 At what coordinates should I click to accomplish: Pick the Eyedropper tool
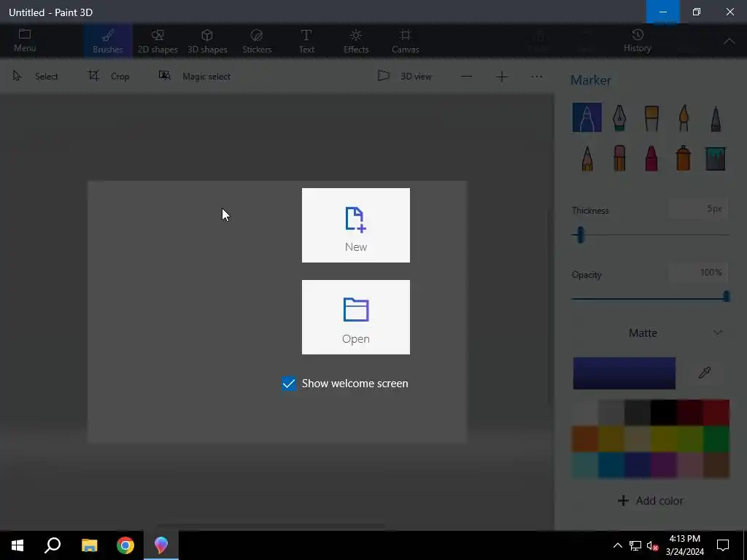(x=705, y=373)
